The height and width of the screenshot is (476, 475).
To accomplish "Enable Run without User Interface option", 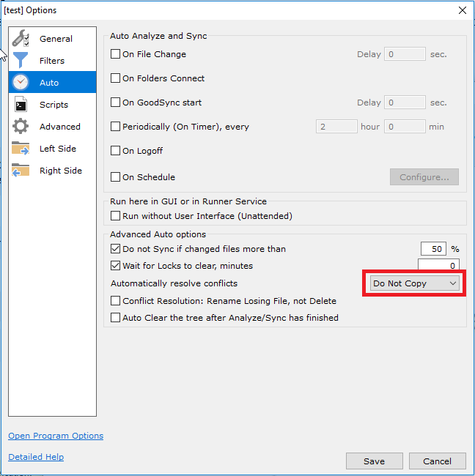I will pos(115,216).
